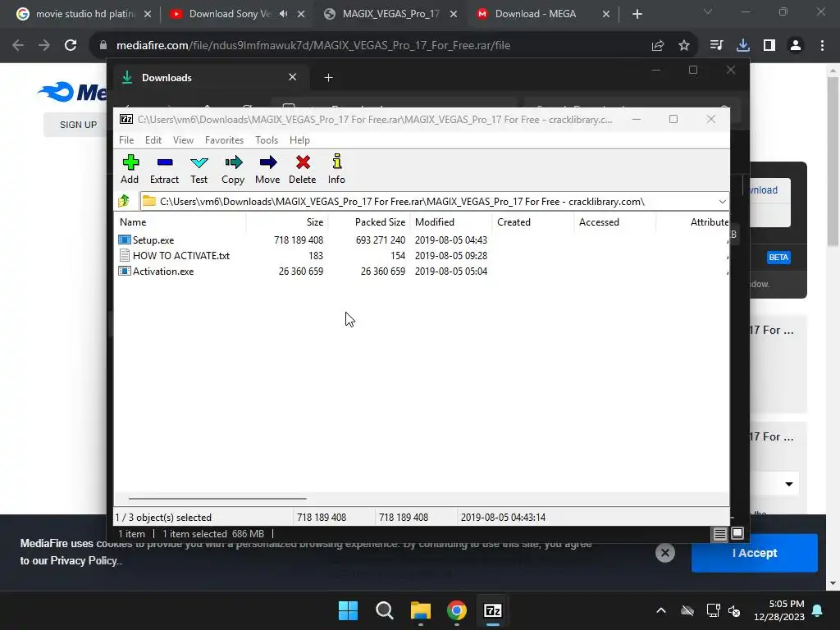Image resolution: width=840 pixels, height=630 pixels.
Task: Open the Windows Start menu
Action: 348,610
